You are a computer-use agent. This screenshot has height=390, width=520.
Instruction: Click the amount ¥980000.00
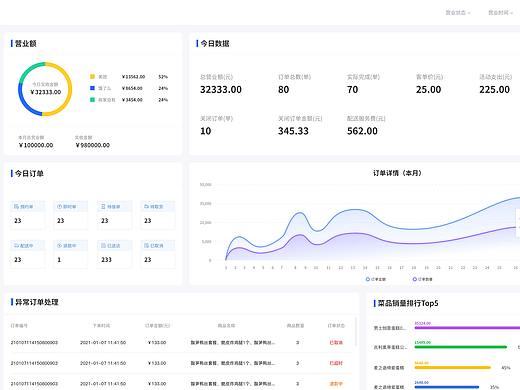[x=93, y=145]
